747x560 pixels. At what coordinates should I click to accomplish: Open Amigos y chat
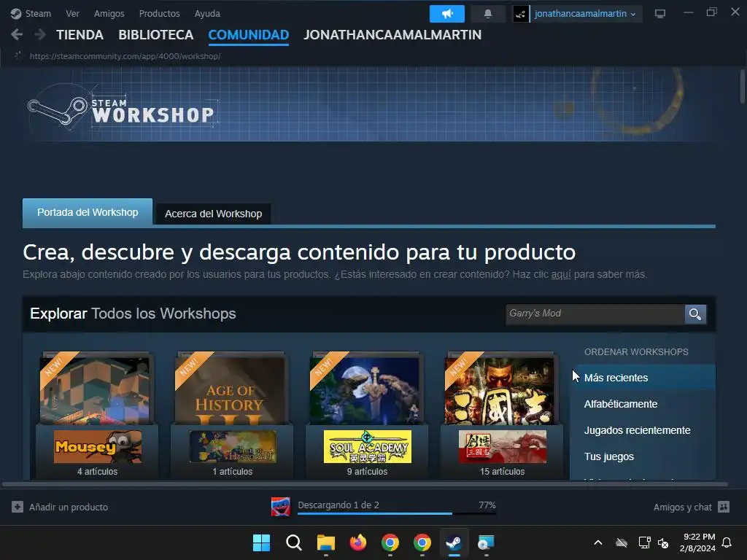pos(682,507)
